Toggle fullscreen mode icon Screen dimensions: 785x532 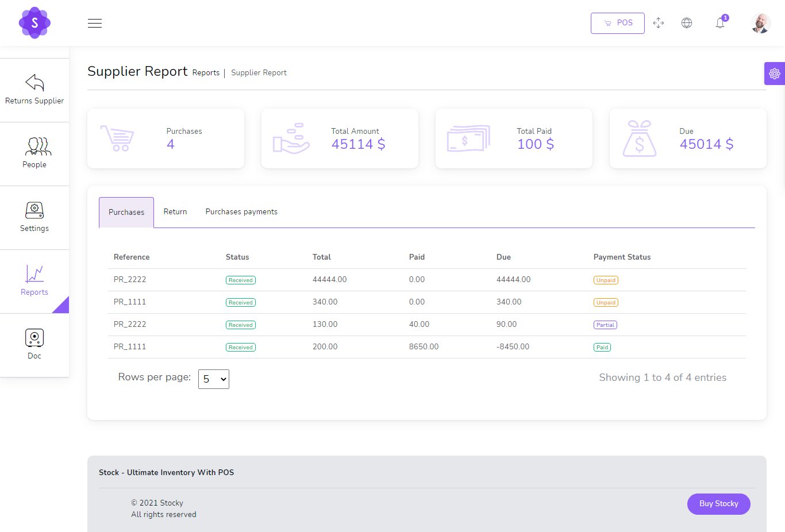click(659, 23)
